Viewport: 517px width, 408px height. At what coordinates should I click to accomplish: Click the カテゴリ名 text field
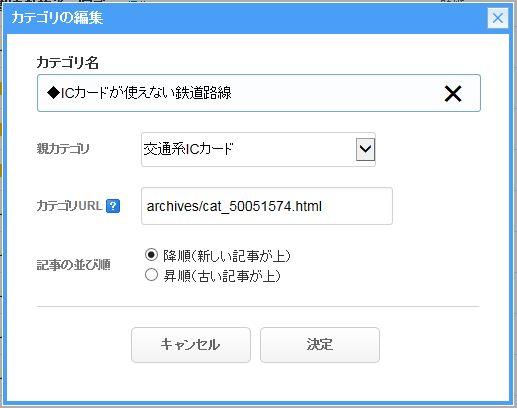[x=259, y=93]
